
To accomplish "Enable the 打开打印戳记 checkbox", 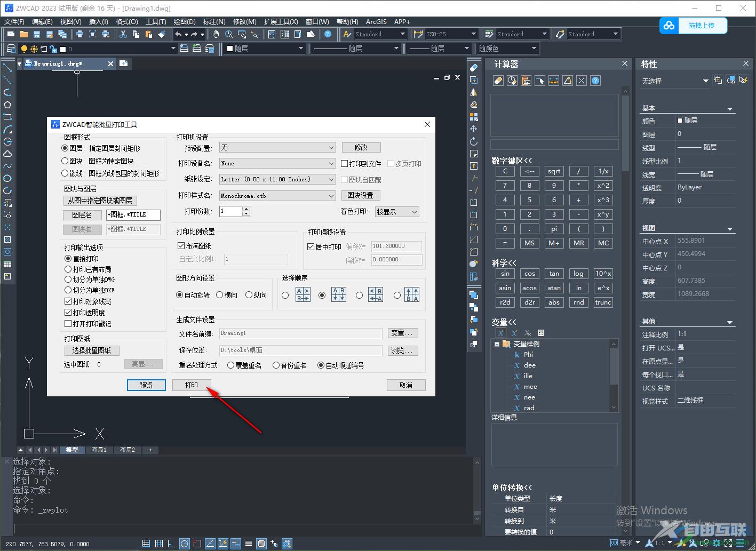I will pos(68,324).
